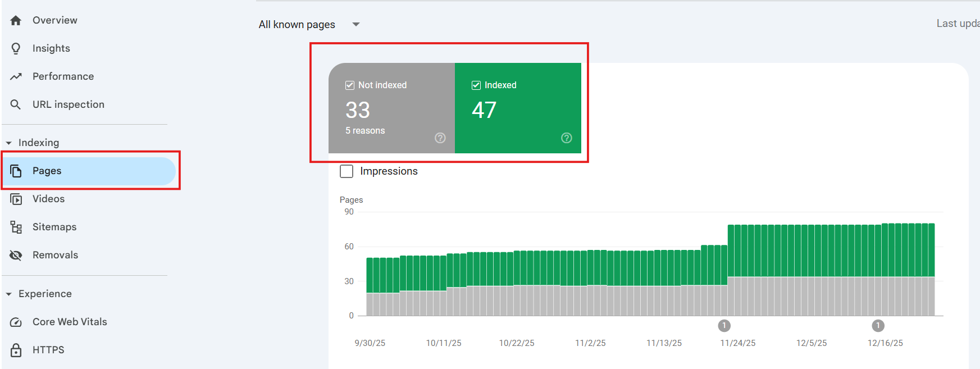This screenshot has width=980, height=369.
Task: Click the Performance trend icon
Action: pyautogui.click(x=16, y=76)
